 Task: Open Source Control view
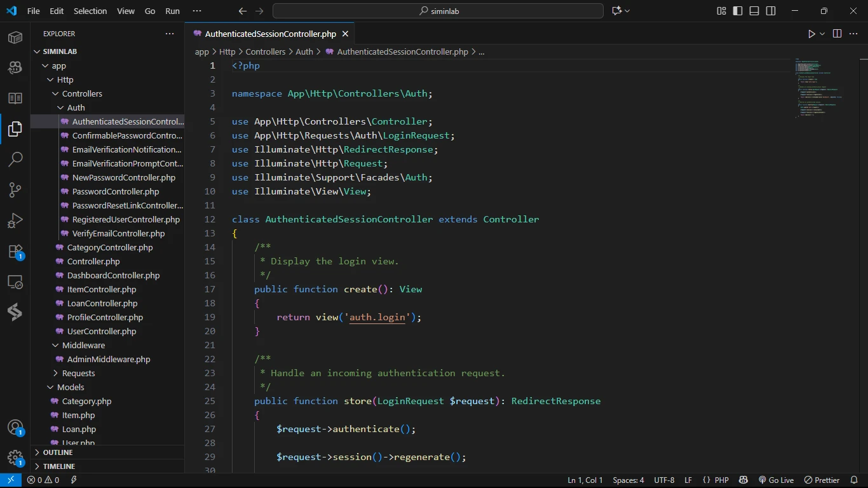pyautogui.click(x=15, y=189)
